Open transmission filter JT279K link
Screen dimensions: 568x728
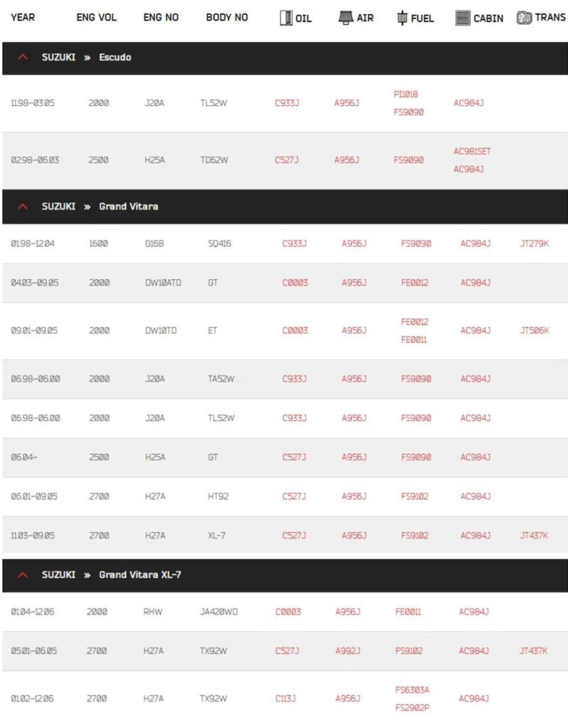coord(534,244)
